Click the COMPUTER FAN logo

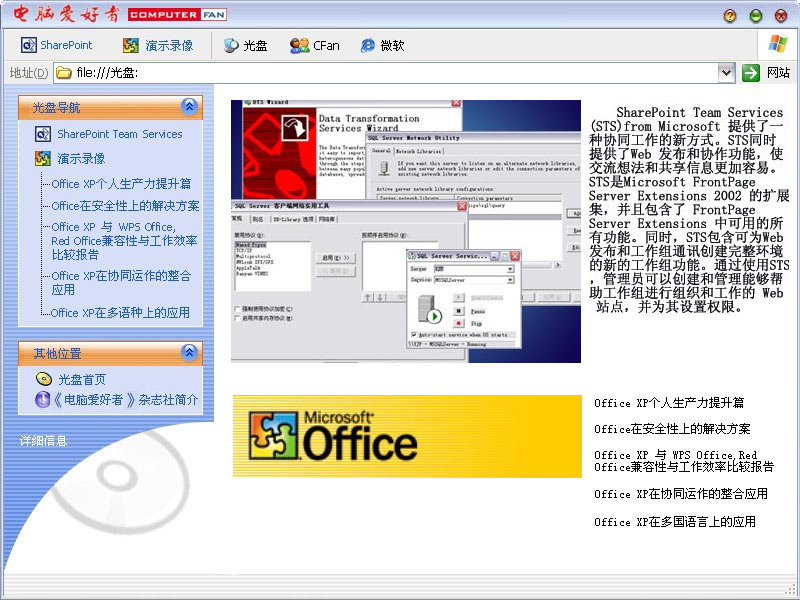point(177,15)
